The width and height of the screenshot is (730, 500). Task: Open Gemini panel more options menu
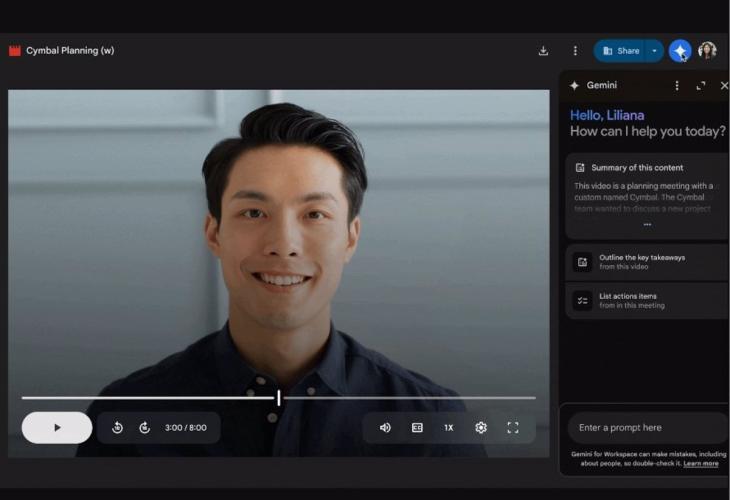click(x=677, y=86)
